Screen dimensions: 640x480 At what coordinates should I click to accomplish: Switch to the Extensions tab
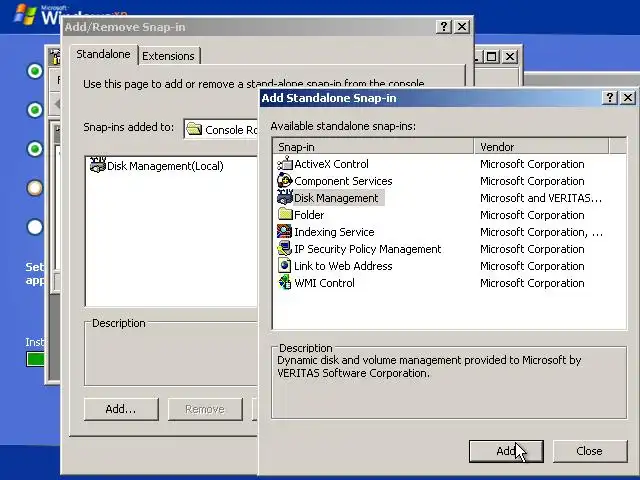click(x=168, y=56)
